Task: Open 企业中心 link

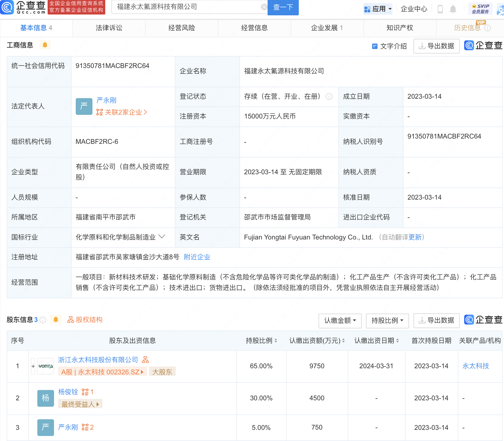Action: point(414,9)
